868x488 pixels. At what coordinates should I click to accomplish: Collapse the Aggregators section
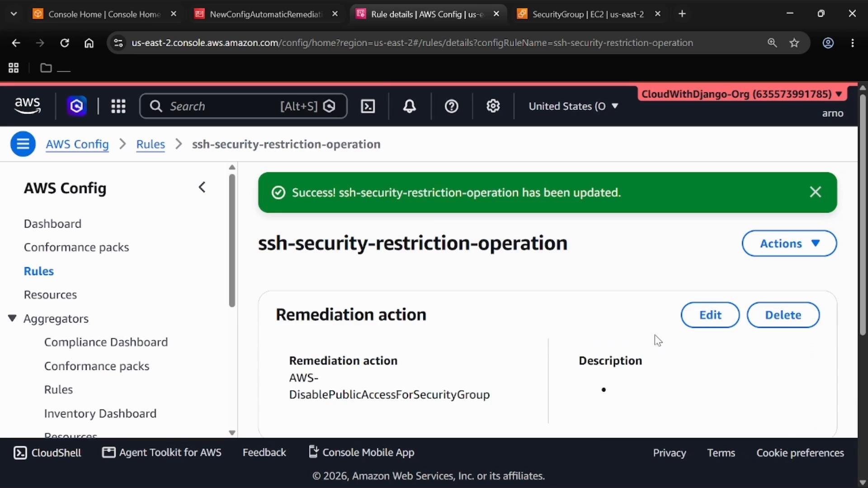(x=12, y=319)
